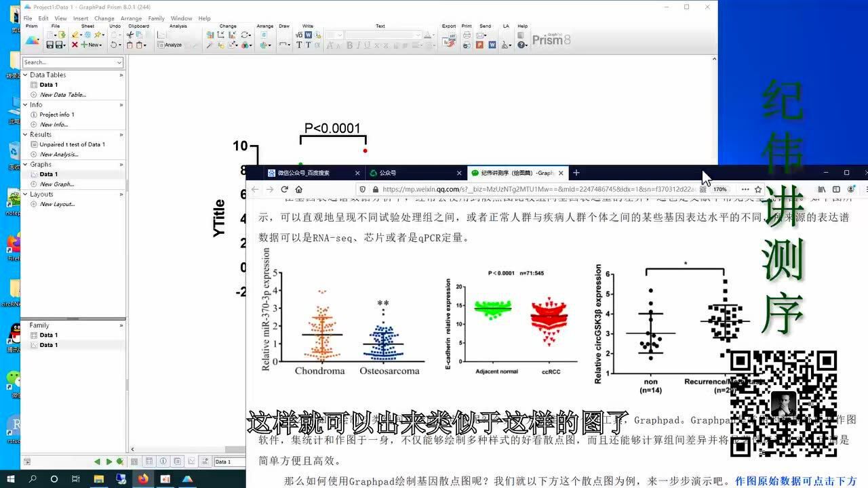Open the Window menu
The height and width of the screenshot is (488, 868).
181,18
